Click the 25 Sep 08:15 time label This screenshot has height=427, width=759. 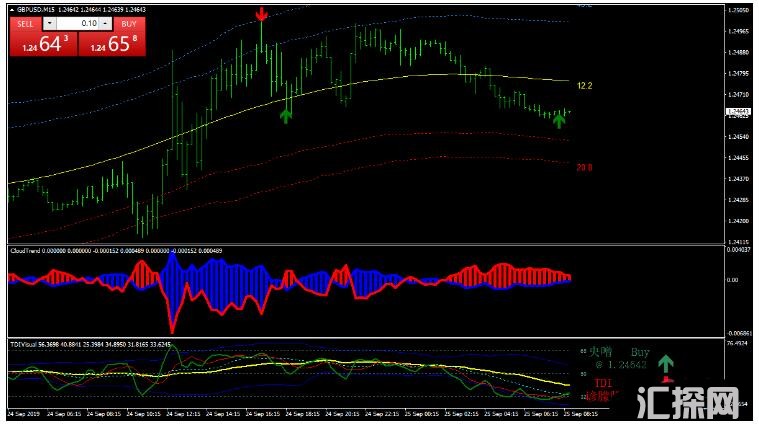pyautogui.click(x=581, y=414)
